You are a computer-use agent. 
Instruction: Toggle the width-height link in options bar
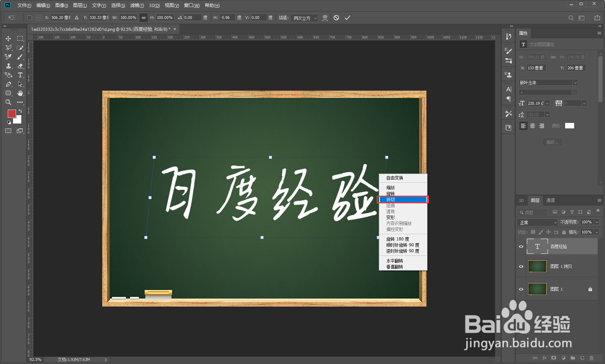(x=143, y=17)
